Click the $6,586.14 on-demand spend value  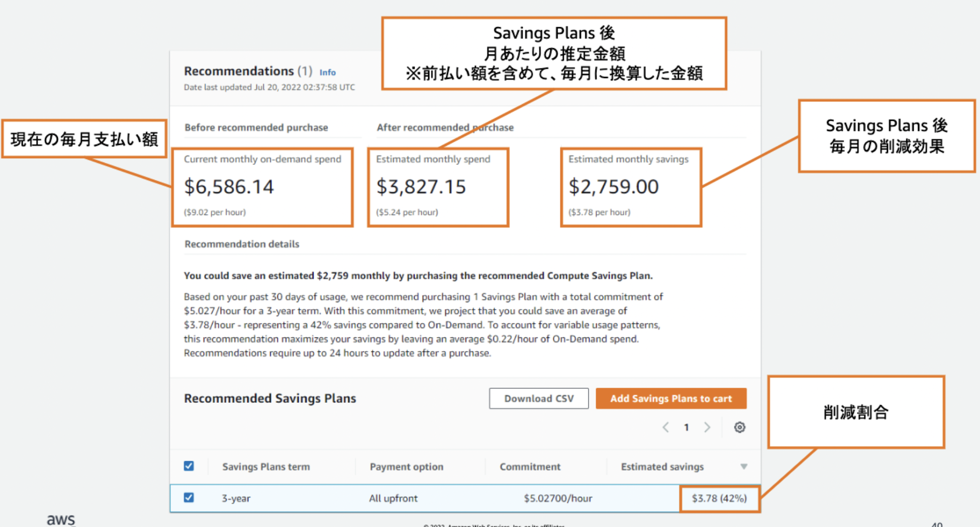pos(229,187)
